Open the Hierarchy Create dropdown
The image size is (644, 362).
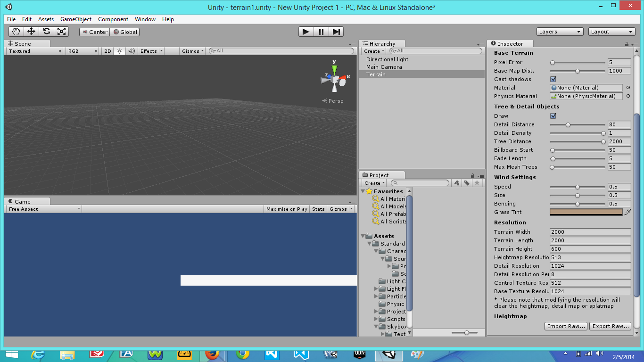coord(374,51)
